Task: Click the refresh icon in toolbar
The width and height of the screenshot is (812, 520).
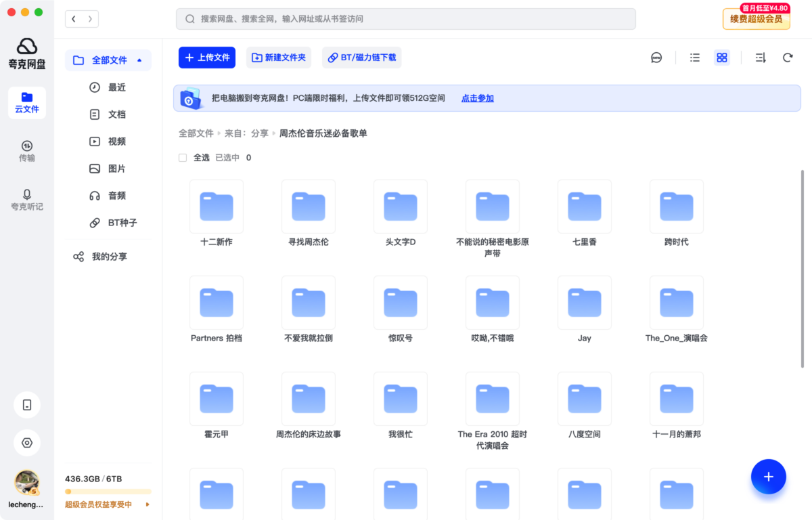Action: (x=788, y=58)
